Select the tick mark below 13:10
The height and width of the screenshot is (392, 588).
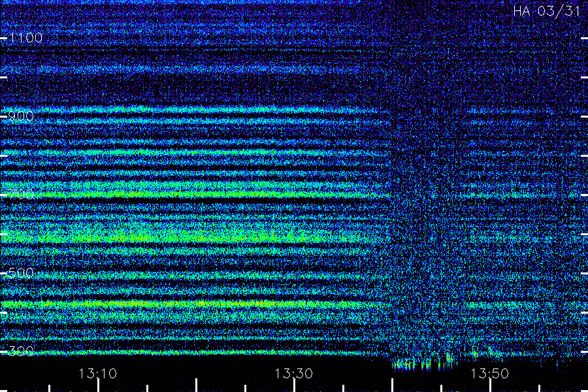tap(98, 385)
